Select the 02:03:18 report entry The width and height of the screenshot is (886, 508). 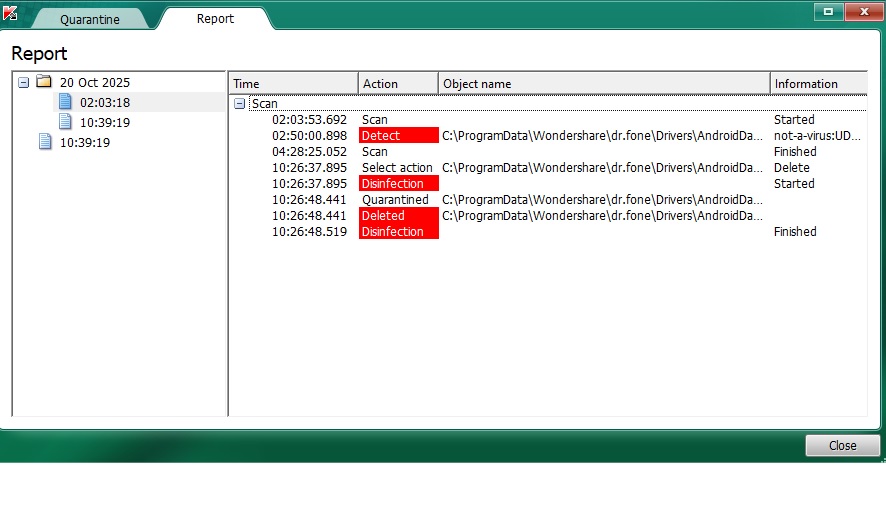tap(105, 102)
